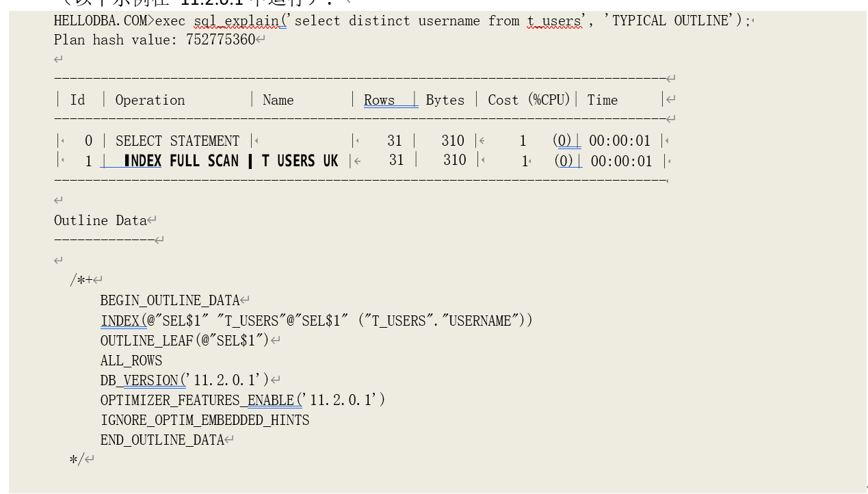The image size is (868, 494).
Task: Click the Name column header
Action: coord(278,101)
